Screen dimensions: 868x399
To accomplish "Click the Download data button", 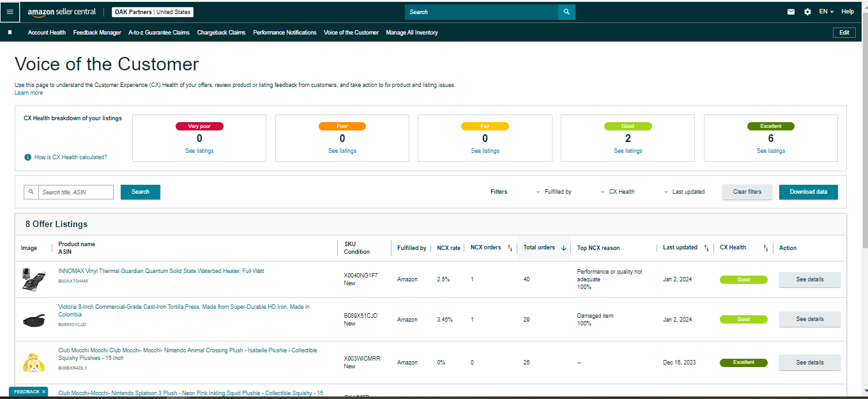I will (809, 192).
